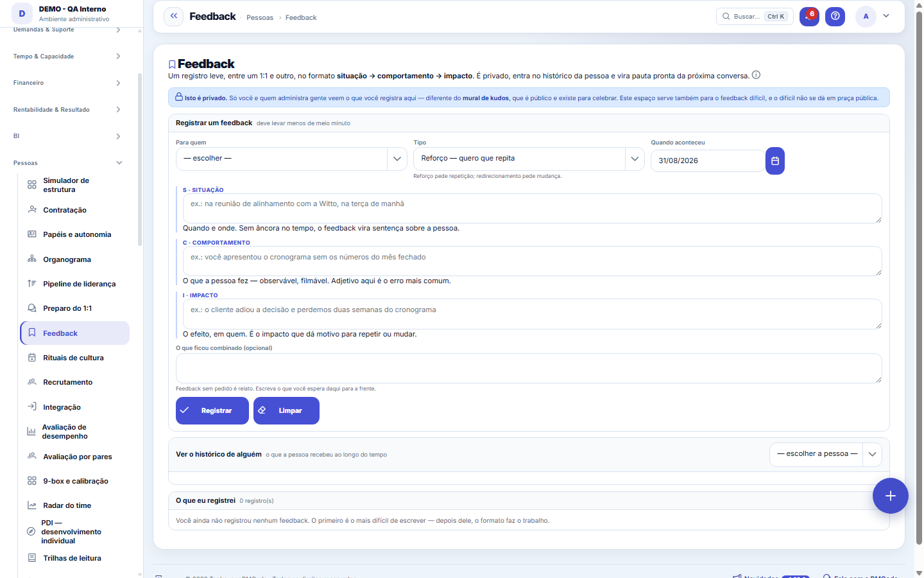Image resolution: width=924 pixels, height=578 pixels.
Task: Open the escolher a pessoa dropdown
Action: pyautogui.click(x=825, y=454)
